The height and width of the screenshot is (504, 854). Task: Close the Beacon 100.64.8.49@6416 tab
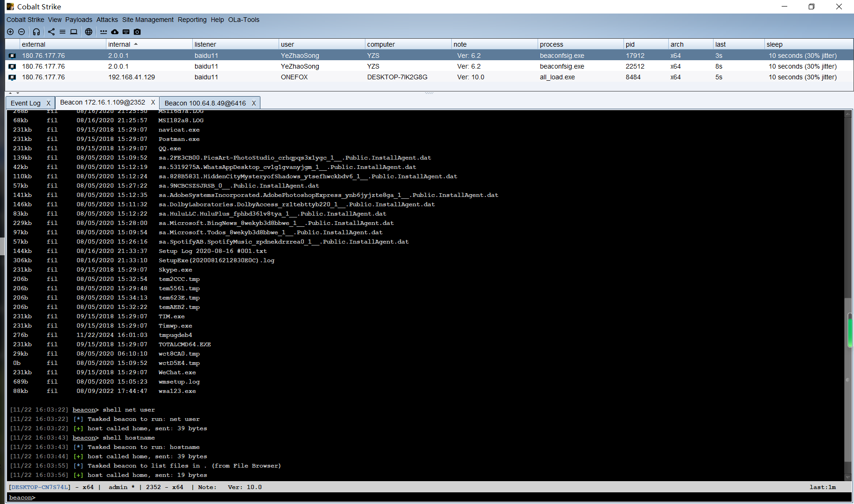(254, 103)
